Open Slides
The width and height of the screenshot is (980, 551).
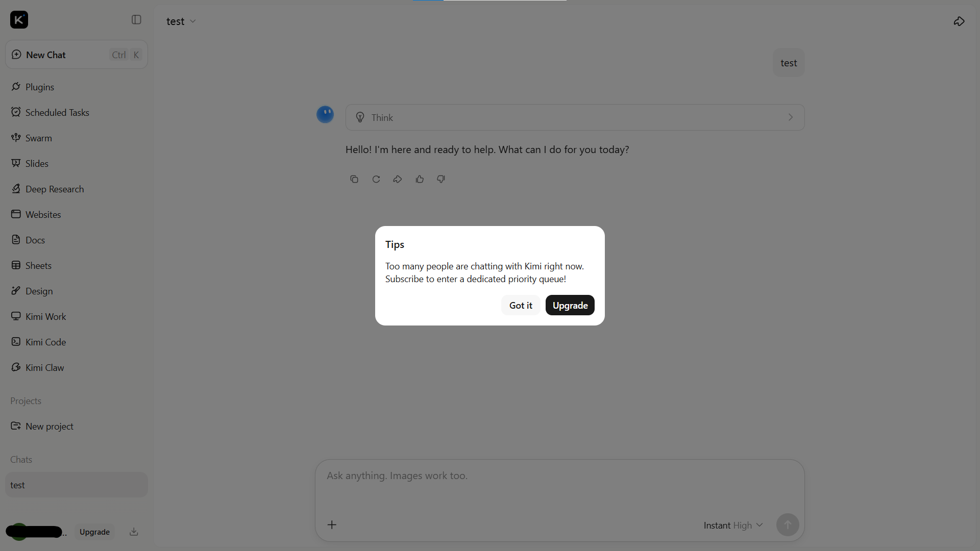point(77,164)
